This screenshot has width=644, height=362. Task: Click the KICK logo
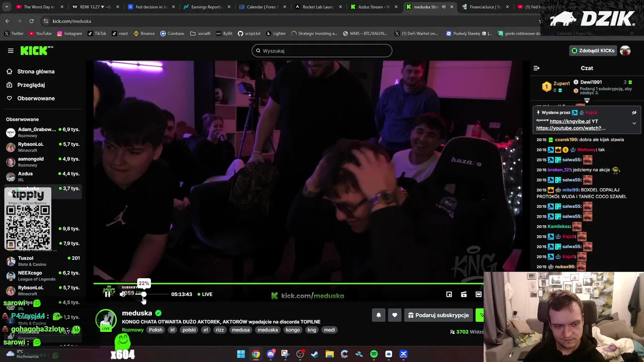36,50
